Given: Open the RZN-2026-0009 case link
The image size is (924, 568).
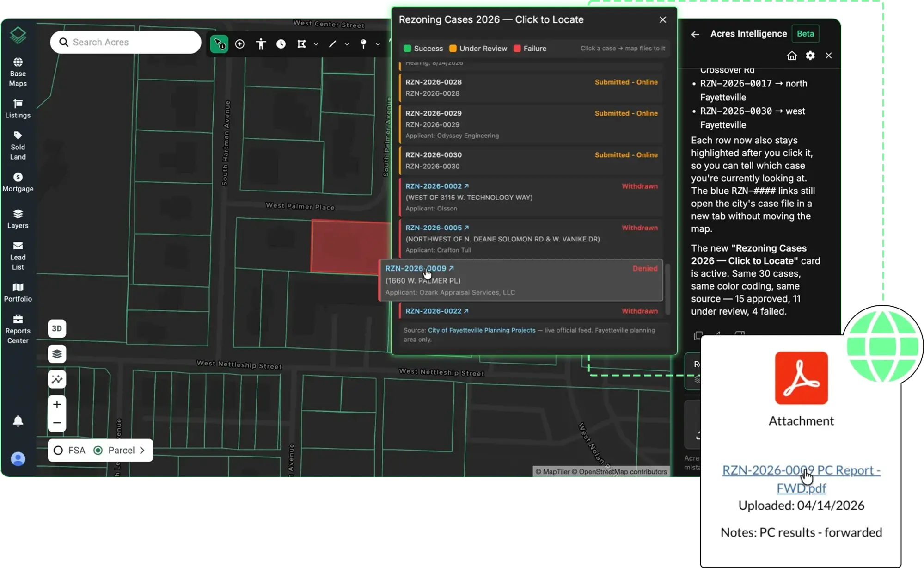Looking at the screenshot, I should coord(420,268).
